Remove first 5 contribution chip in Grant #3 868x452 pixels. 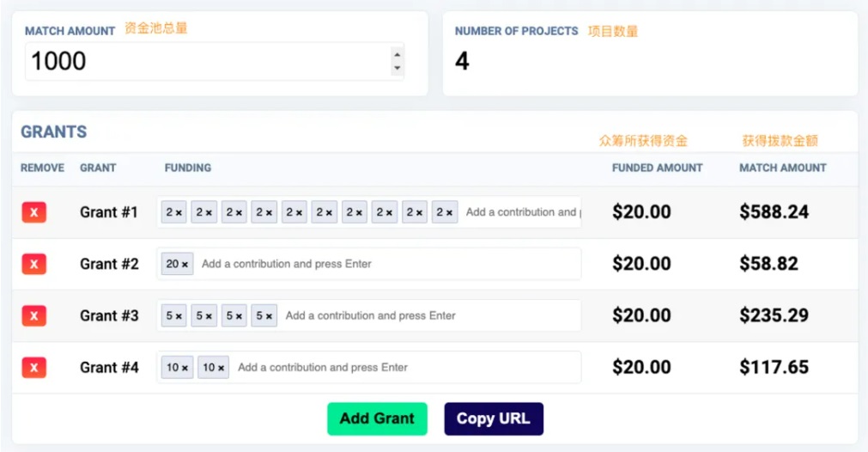179,316
